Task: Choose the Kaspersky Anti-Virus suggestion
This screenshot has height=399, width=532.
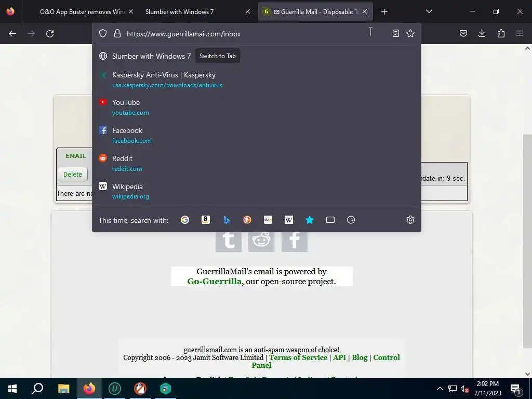Action: point(257,79)
